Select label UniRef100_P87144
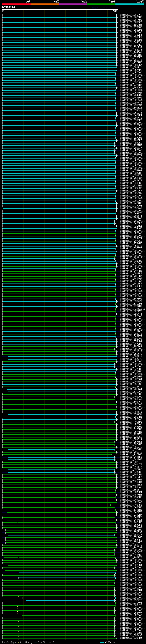The image size is (146, 644). (x=131, y=346)
